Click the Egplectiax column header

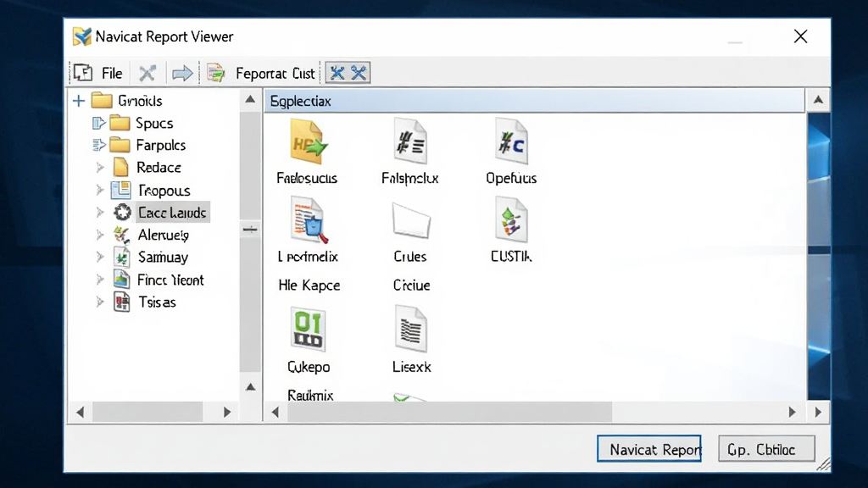pyautogui.click(x=534, y=101)
